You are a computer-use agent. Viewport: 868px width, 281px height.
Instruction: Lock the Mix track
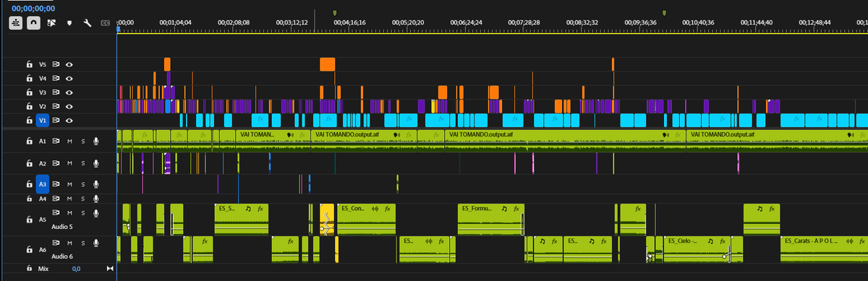pos(29,268)
